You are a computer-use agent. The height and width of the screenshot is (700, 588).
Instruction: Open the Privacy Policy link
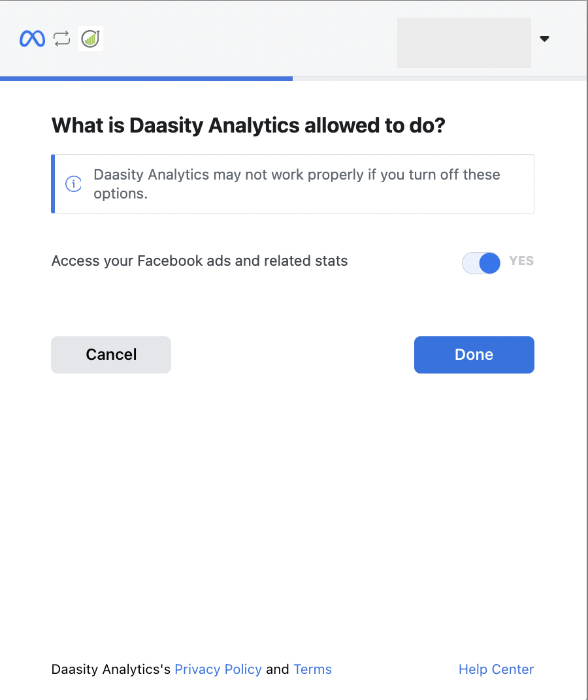[x=218, y=669]
